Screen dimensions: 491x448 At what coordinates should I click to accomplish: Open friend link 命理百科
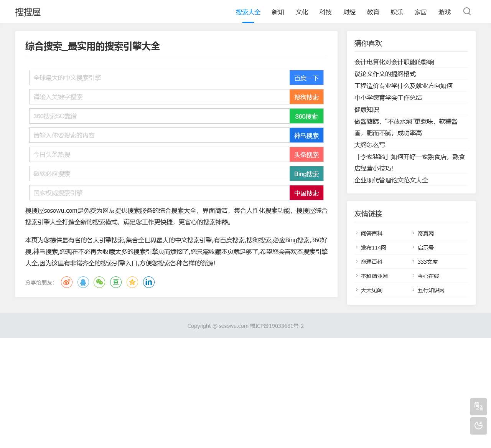372,262
